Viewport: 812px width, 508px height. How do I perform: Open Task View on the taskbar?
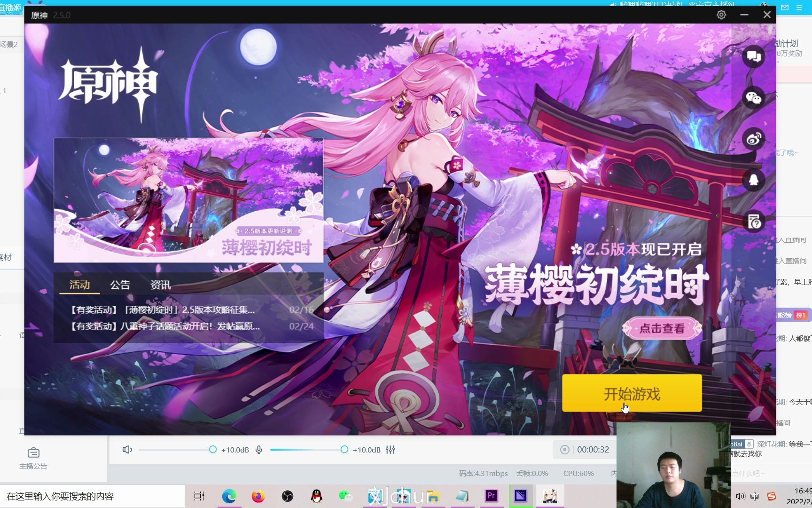(199, 496)
